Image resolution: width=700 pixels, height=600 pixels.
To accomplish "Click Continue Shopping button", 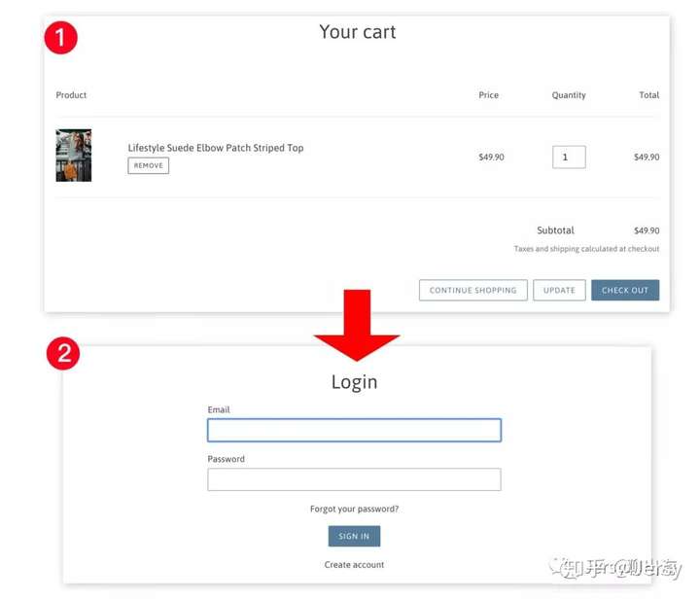I will click(x=473, y=290).
